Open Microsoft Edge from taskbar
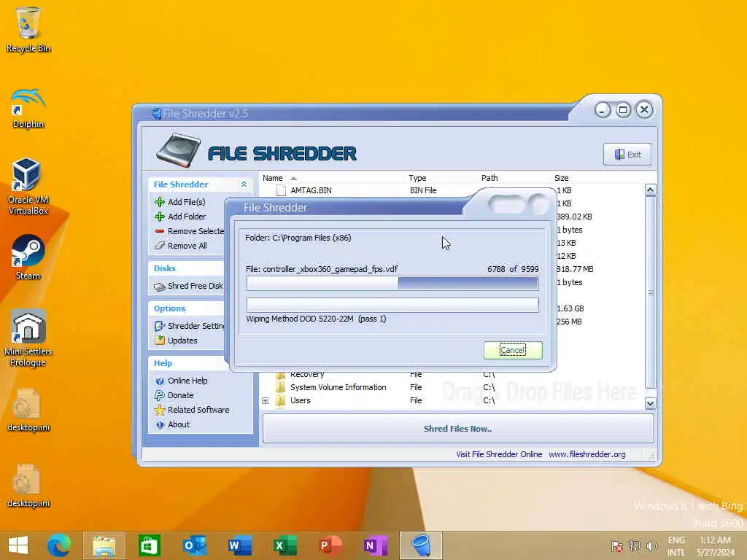Viewport: 747px width, 560px height. pos(60,545)
